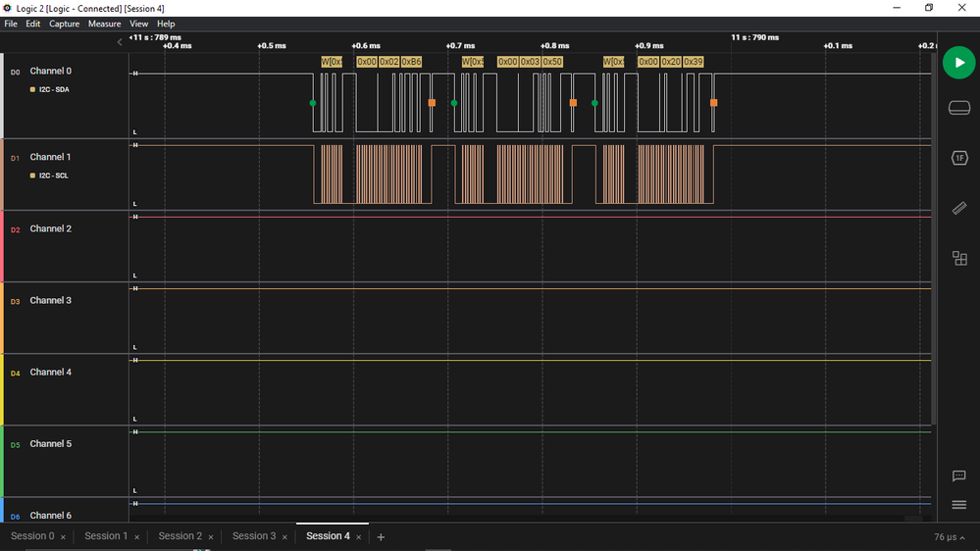This screenshot has height=551, width=980.
Task: Restore down the Logic 2 window
Action: (x=929, y=8)
